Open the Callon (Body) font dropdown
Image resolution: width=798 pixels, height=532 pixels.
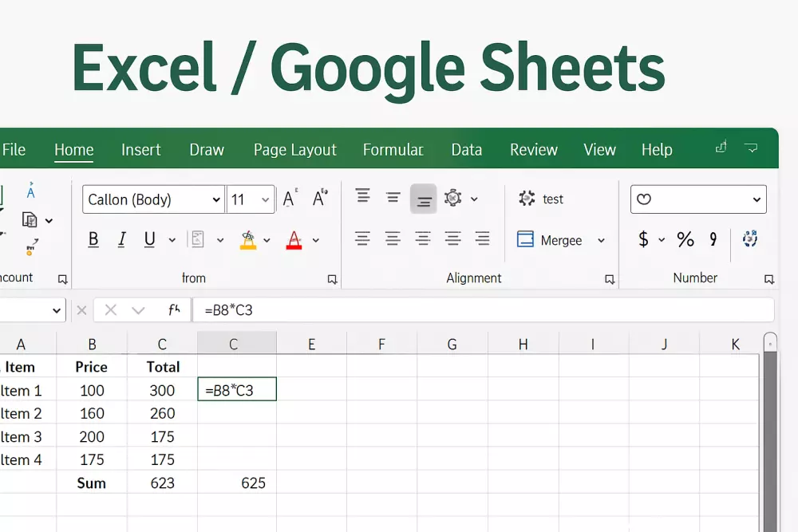coord(216,200)
